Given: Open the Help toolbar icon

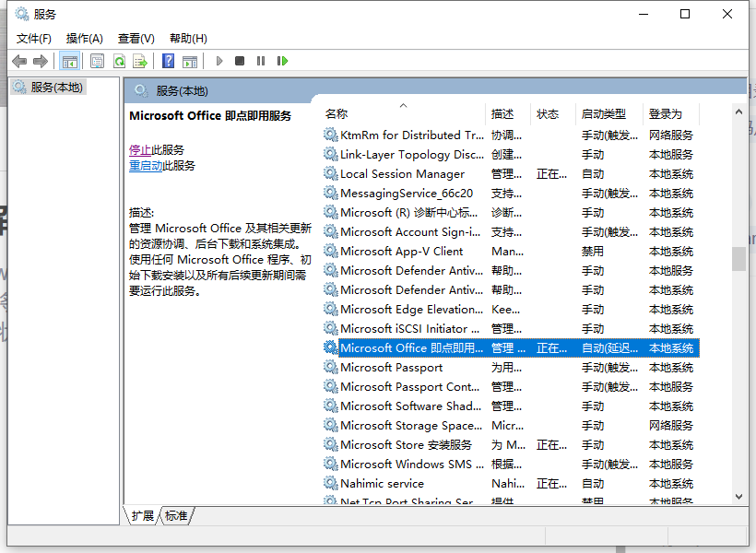Looking at the screenshot, I should (169, 61).
